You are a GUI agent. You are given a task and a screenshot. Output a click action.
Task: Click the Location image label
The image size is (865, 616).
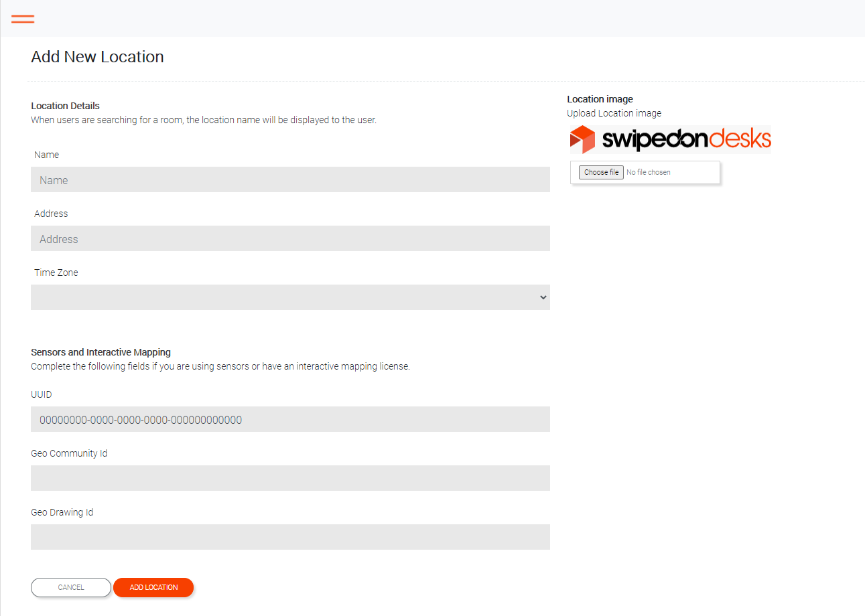tap(600, 99)
